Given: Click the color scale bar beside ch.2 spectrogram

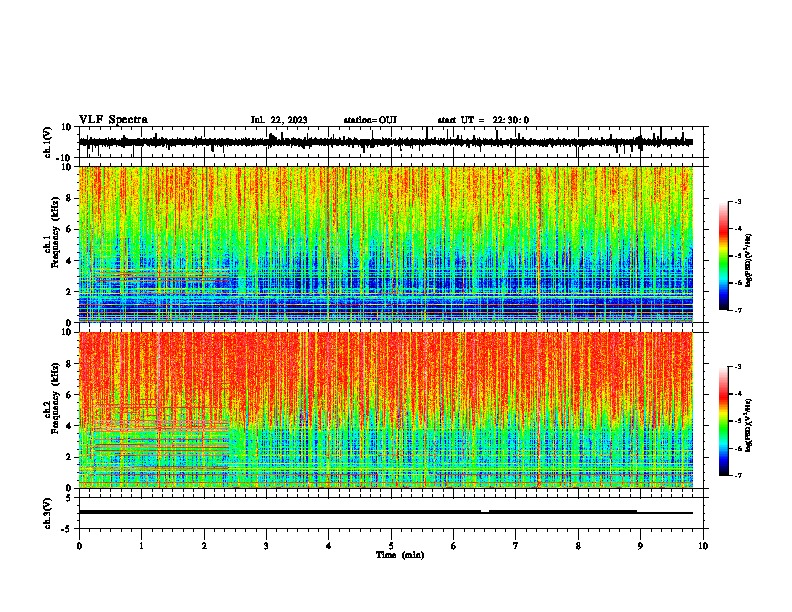Looking at the screenshot, I should (723, 421).
